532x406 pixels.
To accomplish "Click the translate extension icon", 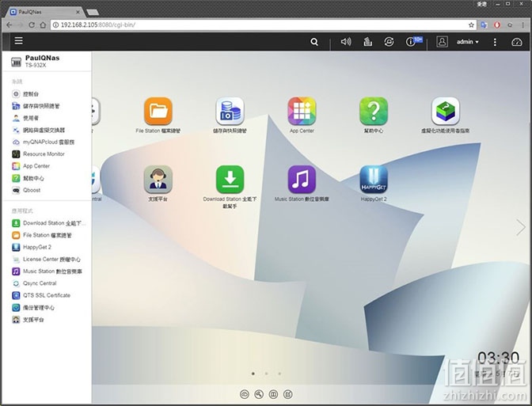I will click(x=484, y=25).
